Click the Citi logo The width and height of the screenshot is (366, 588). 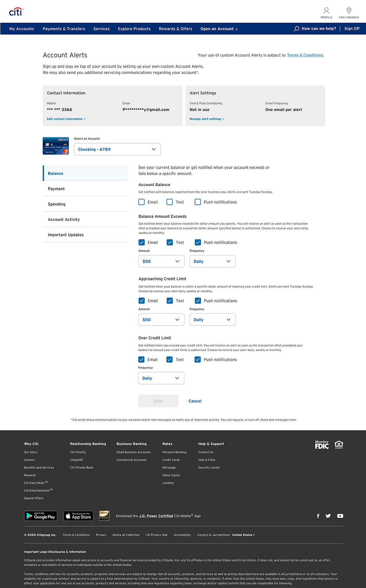tap(16, 12)
